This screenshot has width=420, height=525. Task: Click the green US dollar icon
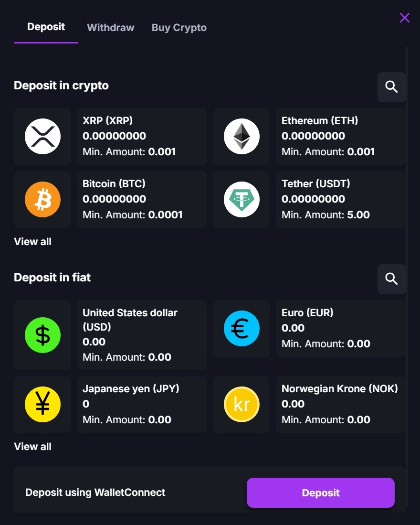click(x=42, y=335)
